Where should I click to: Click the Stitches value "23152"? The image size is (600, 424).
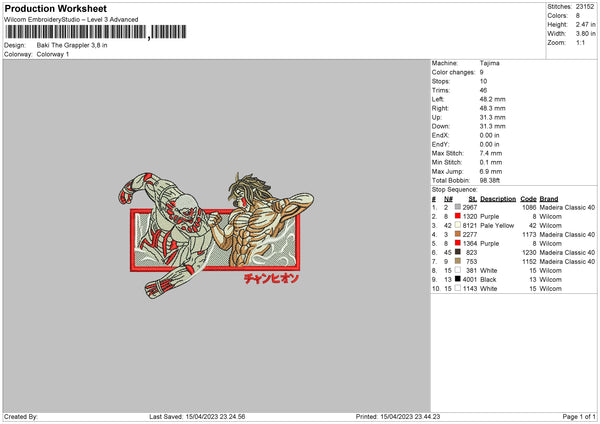click(585, 7)
